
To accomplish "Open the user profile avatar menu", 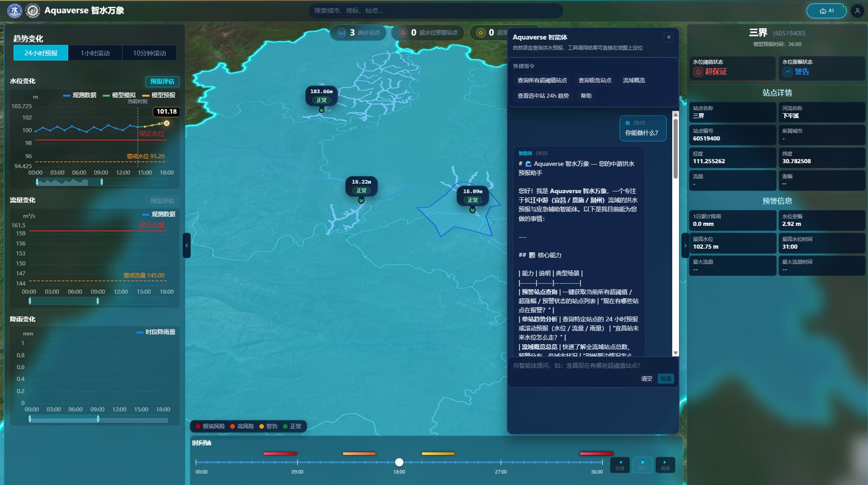I will coord(857,10).
